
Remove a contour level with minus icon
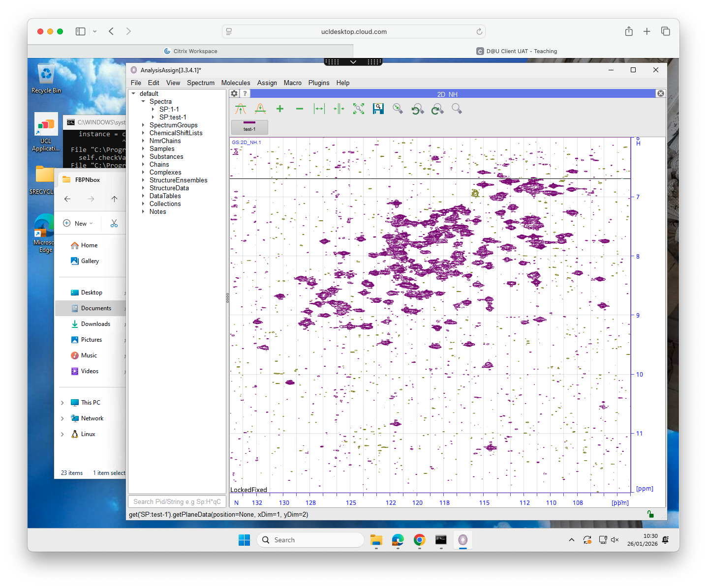click(300, 109)
